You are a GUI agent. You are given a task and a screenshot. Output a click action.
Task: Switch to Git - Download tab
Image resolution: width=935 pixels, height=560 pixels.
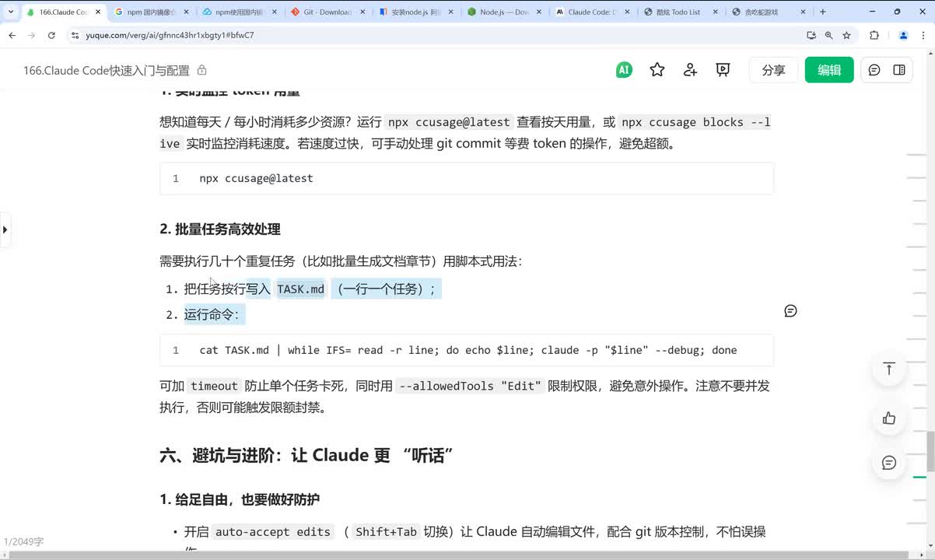pos(327,12)
